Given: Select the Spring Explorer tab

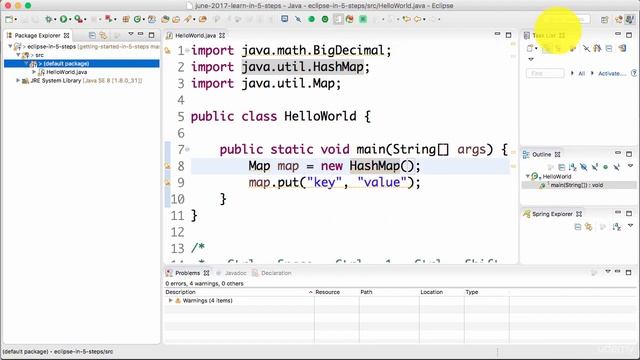Looking at the screenshot, I should [x=552, y=214].
